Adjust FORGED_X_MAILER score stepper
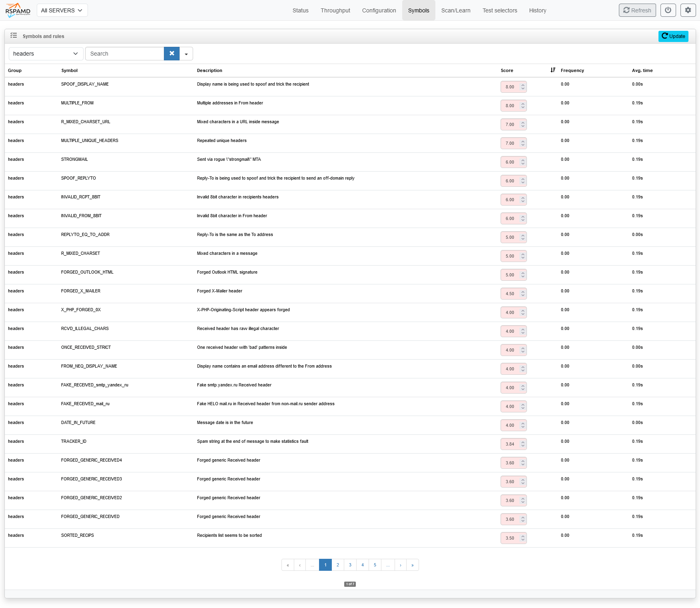The width and height of the screenshot is (700, 608). [523, 294]
